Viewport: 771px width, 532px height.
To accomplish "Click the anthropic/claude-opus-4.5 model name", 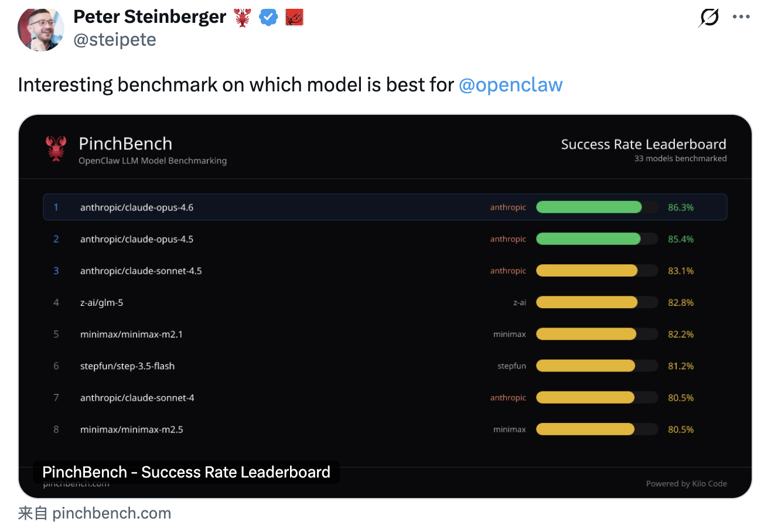I will (137, 239).
